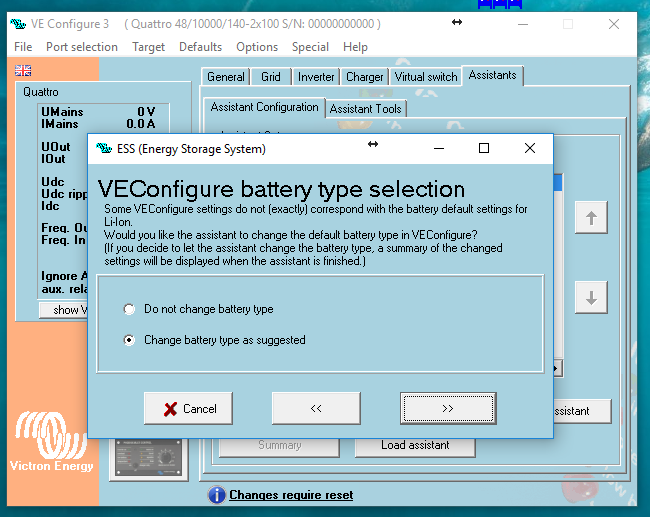The width and height of the screenshot is (650, 517).
Task: Click the VEConfigure battery type selection heading
Action: [x=281, y=189]
